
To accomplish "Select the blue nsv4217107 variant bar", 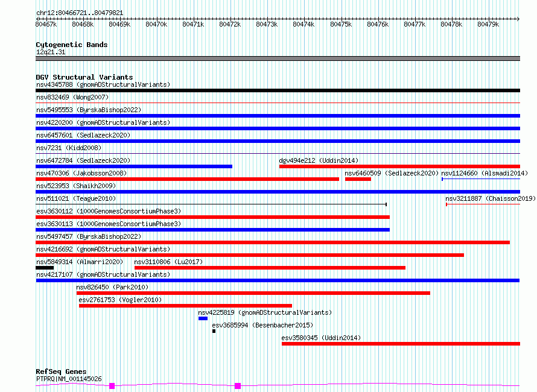I will tap(278, 280).
